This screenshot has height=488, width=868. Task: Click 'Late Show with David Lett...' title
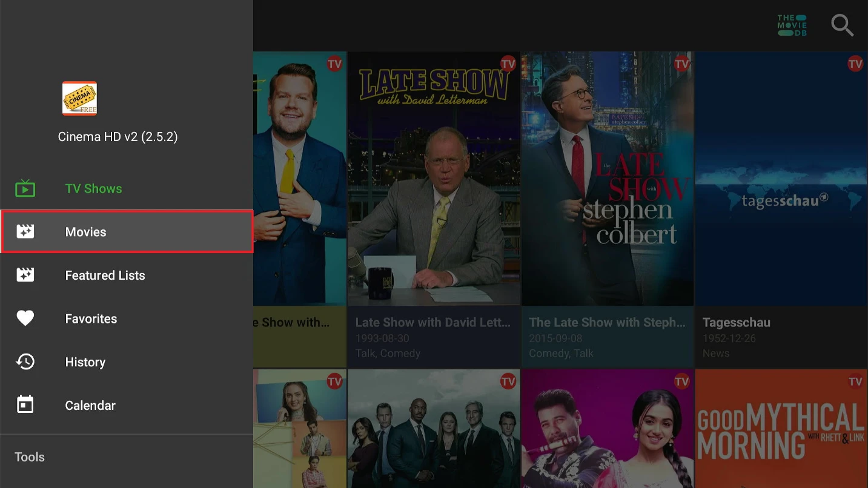point(433,323)
